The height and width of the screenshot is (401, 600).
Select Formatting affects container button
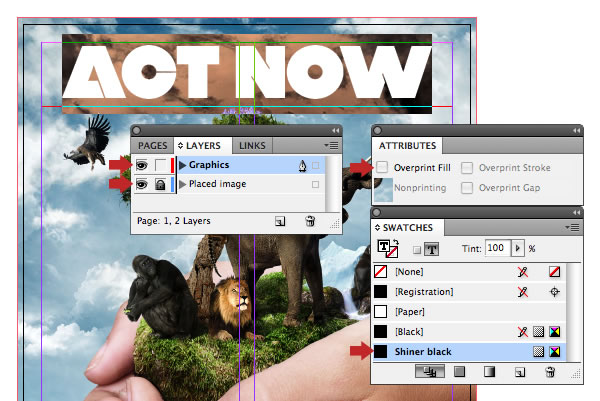[417, 250]
